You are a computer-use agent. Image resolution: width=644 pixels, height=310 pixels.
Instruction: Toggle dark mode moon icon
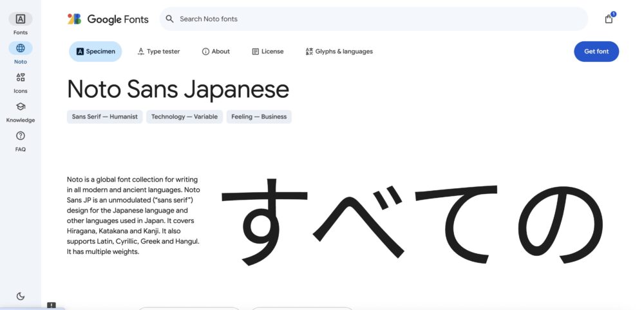click(21, 296)
